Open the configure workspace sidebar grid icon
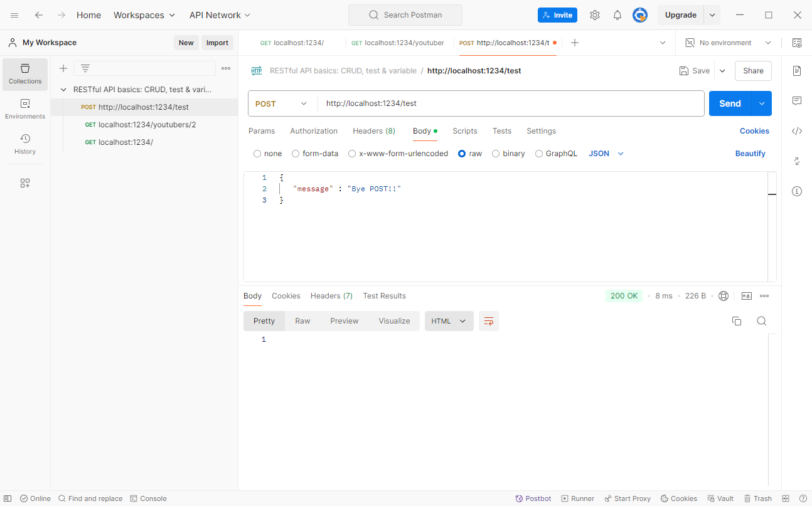Image resolution: width=812 pixels, height=506 pixels. tap(25, 183)
